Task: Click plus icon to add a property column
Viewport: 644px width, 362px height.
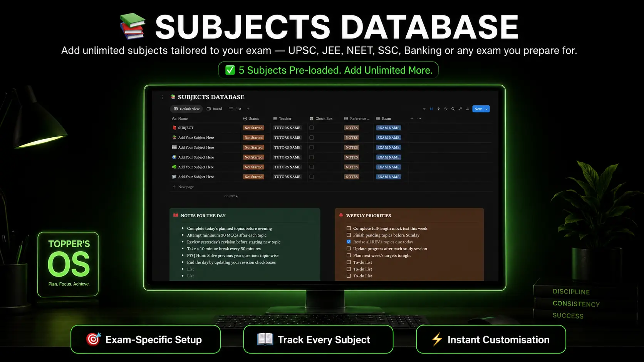Action: 412,118
